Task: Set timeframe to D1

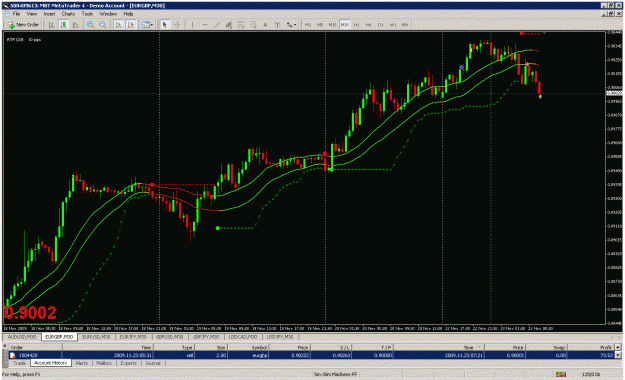Action: (x=381, y=25)
